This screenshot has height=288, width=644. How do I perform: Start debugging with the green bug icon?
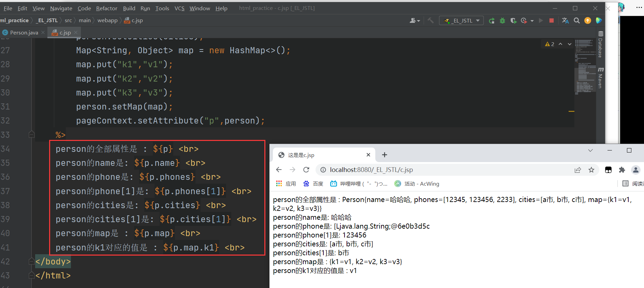pos(502,20)
